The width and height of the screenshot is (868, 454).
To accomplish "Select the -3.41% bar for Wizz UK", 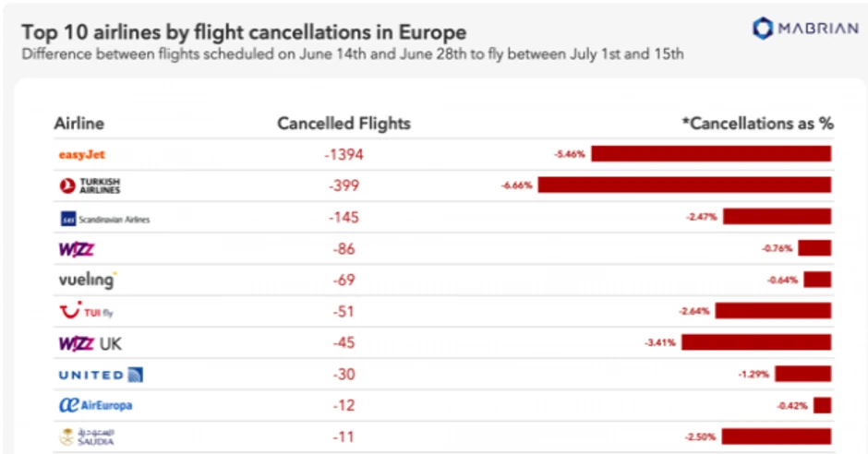I will pyautogui.click(x=756, y=342).
